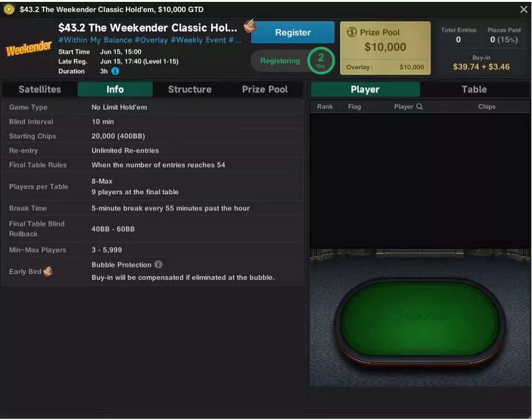
Task: Switch to the Table tab
Action: pyautogui.click(x=474, y=89)
